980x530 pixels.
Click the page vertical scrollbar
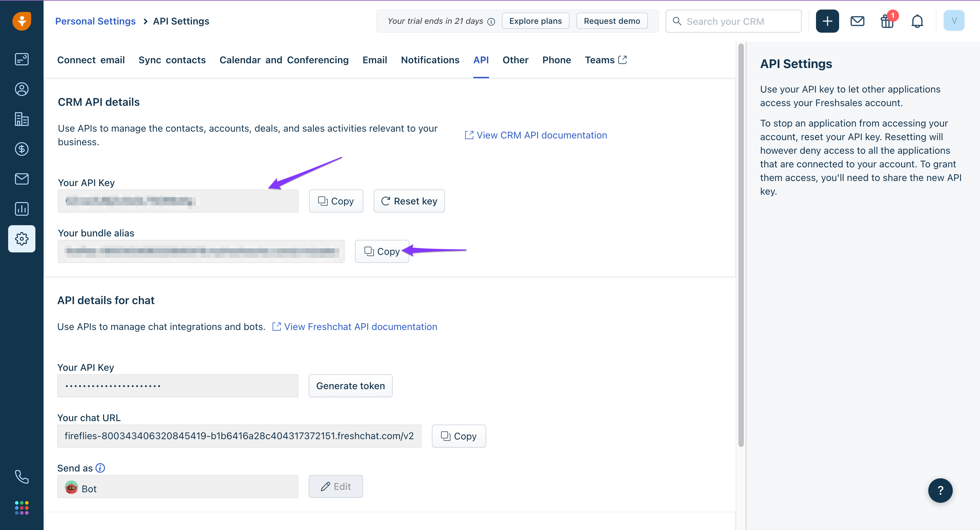741,245
